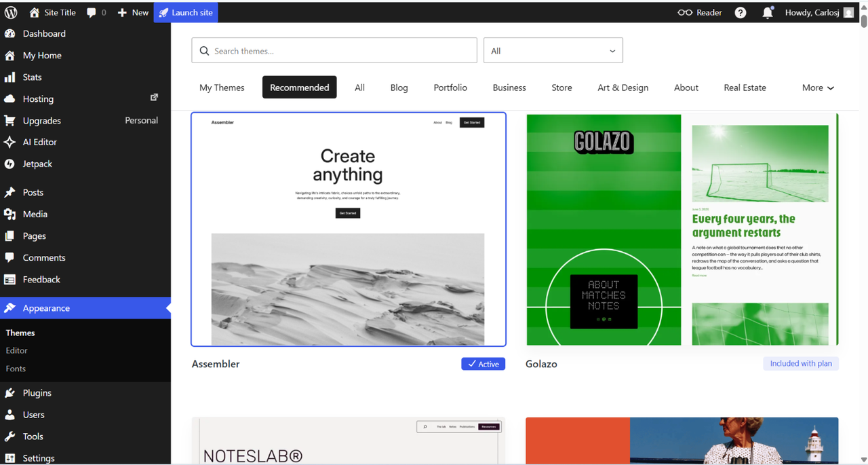Select the All themes tab
Image resolution: width=868 pixels, height=465 pixels.
[x=359, y=88]
